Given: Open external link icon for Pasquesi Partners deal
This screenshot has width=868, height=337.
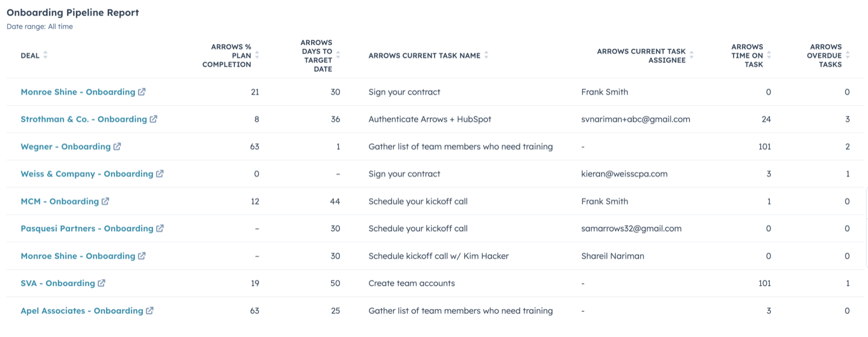Looking at the screenshot, I should [160, 228].
